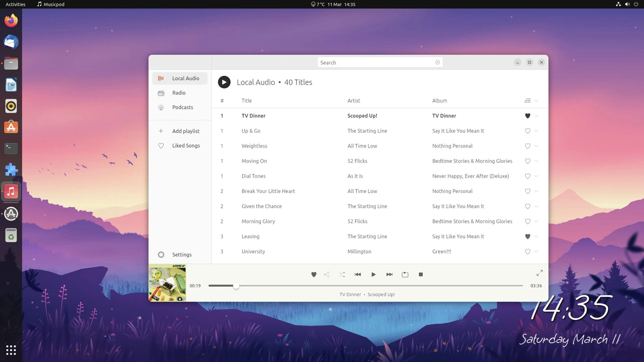Screen dimensions: 644x362
Task: Select album Never Happy, Ever After (Deluxe)
Action: tap(470, 176)
